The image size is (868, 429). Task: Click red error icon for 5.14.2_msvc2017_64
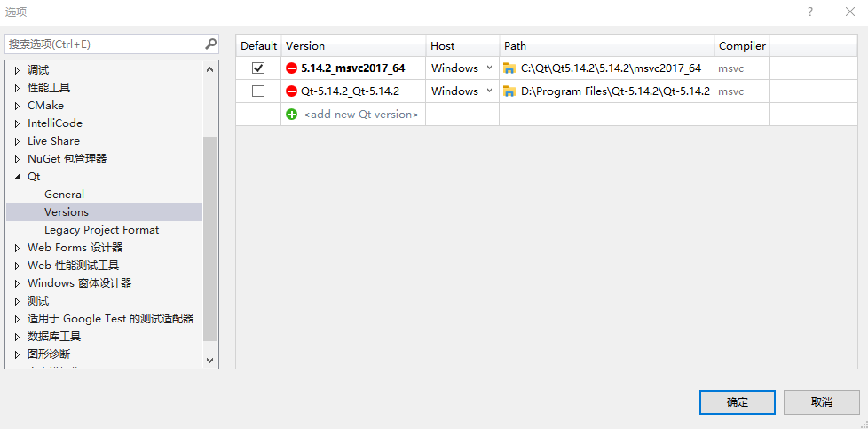click(292, 68)
